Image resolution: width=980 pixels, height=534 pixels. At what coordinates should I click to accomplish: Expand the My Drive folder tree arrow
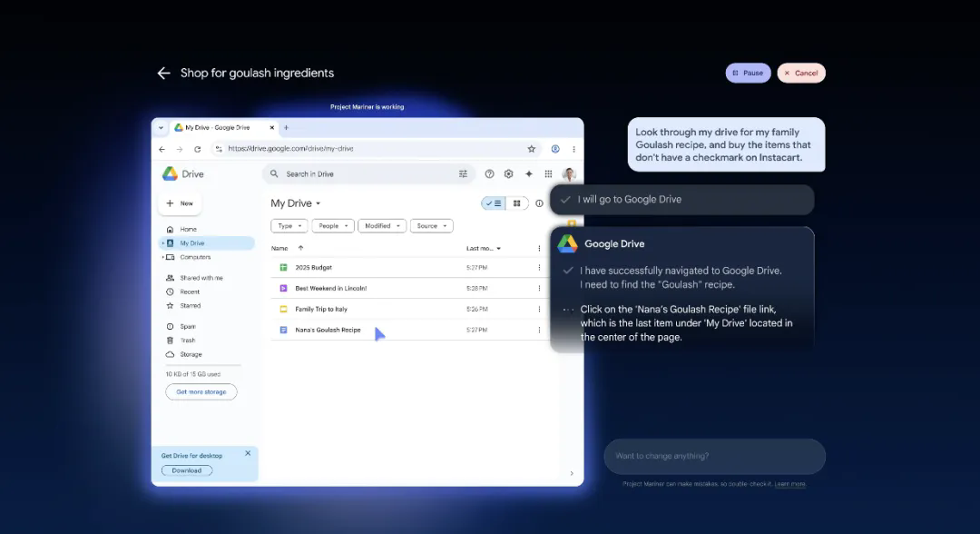163,243
